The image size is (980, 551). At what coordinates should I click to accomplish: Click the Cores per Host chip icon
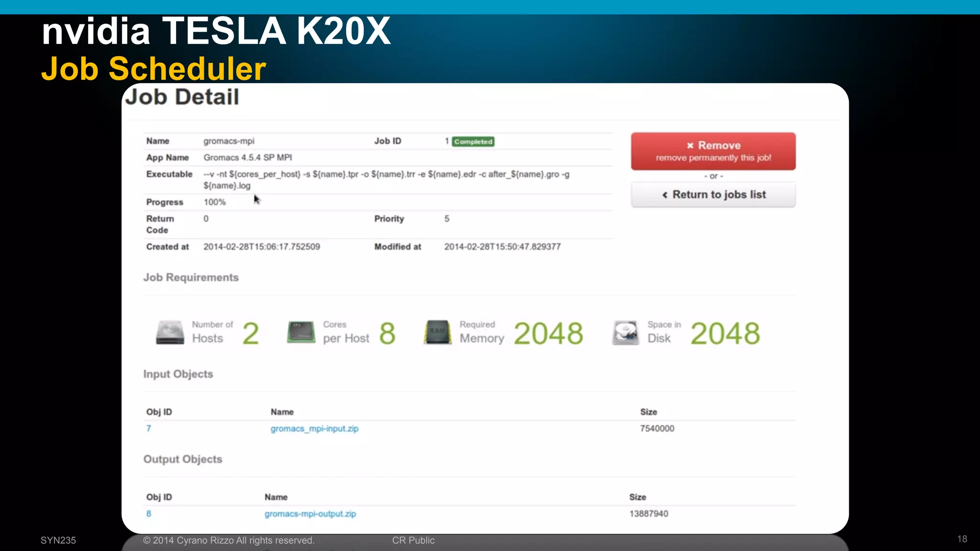point(301,332)
